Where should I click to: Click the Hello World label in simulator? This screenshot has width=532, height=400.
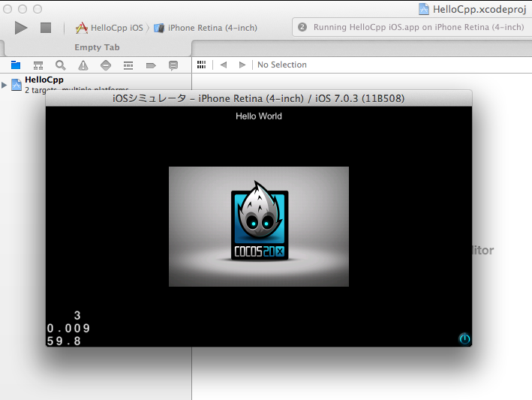259,116
